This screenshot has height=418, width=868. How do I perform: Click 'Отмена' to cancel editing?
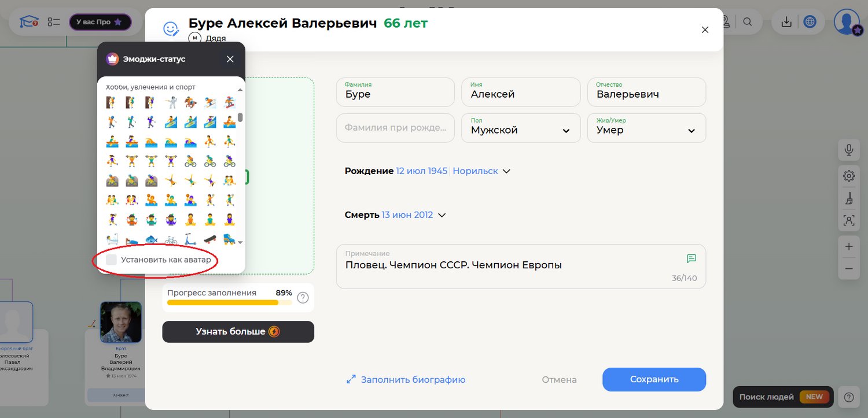coord(559,380)
